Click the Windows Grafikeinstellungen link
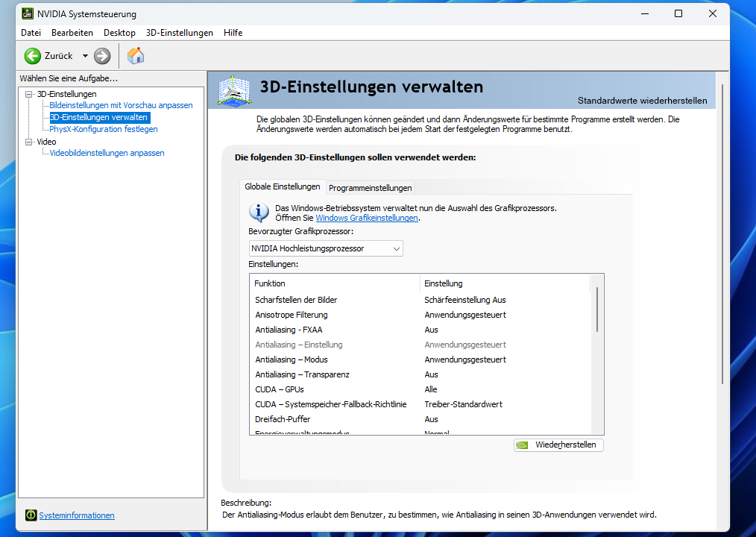The height and width of the screenshot is (537, 756). click(x=366, y=218)
